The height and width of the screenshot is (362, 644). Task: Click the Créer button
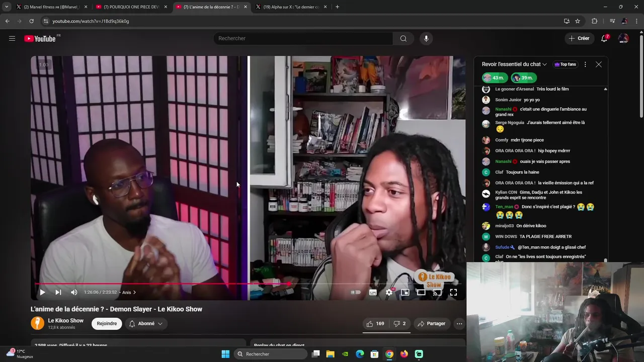(x=579, y=38)
